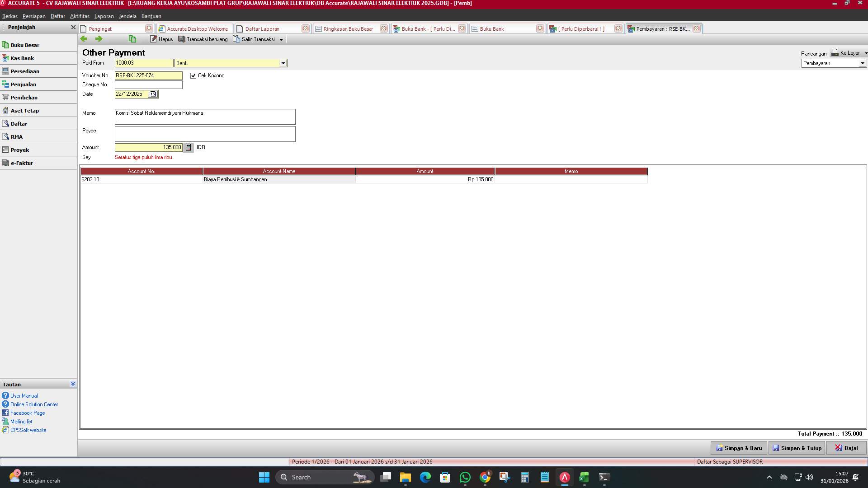Image resolution: width=868 pixels, height=488 pixels.
Task: Open the calendar picker next to Date
Action: point(153,94)
